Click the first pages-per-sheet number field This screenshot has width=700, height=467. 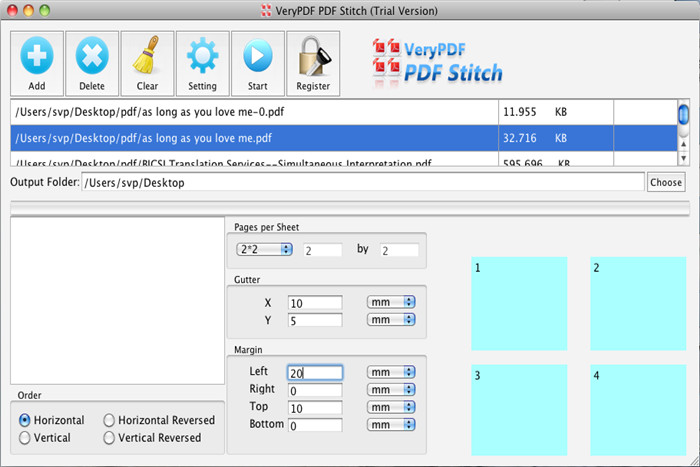[x=323, y=250]
